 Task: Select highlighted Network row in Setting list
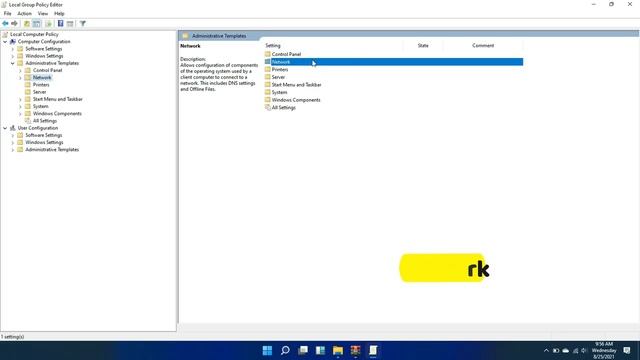click(394, 62)
